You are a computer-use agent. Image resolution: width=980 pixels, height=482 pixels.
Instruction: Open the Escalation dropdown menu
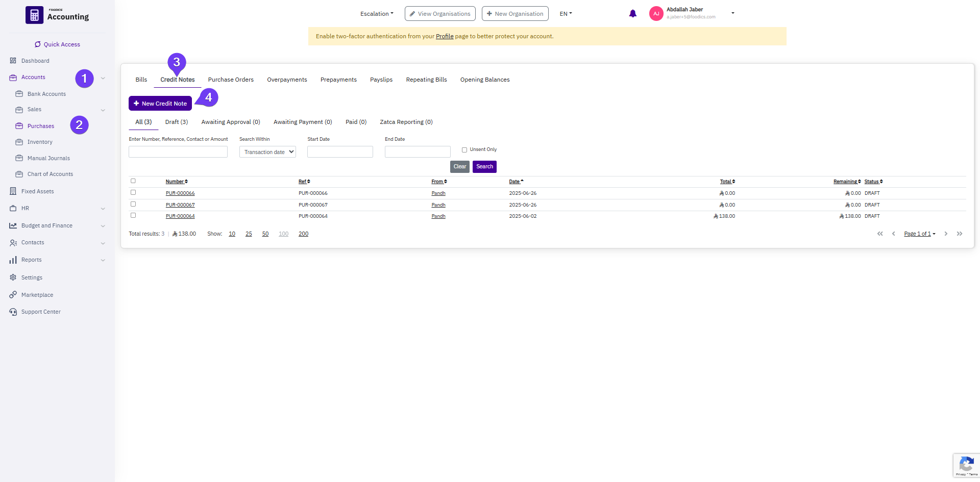tap(377, 14)
